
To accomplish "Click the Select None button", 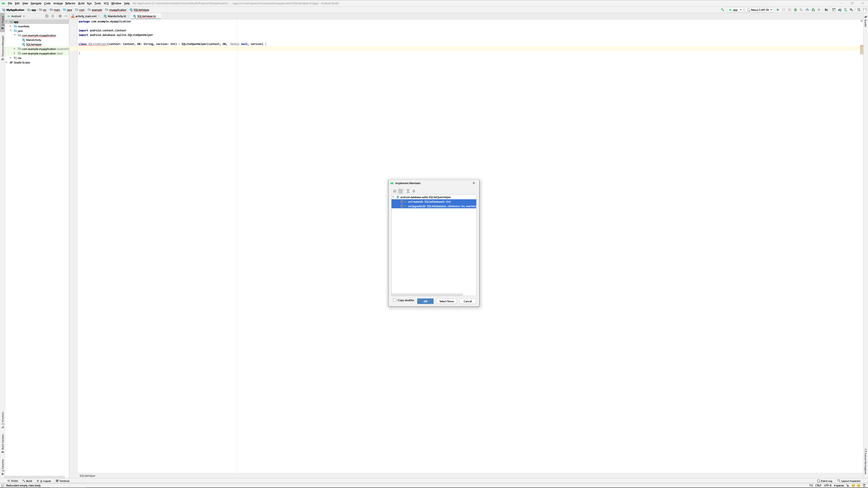I will coord(446,301).
